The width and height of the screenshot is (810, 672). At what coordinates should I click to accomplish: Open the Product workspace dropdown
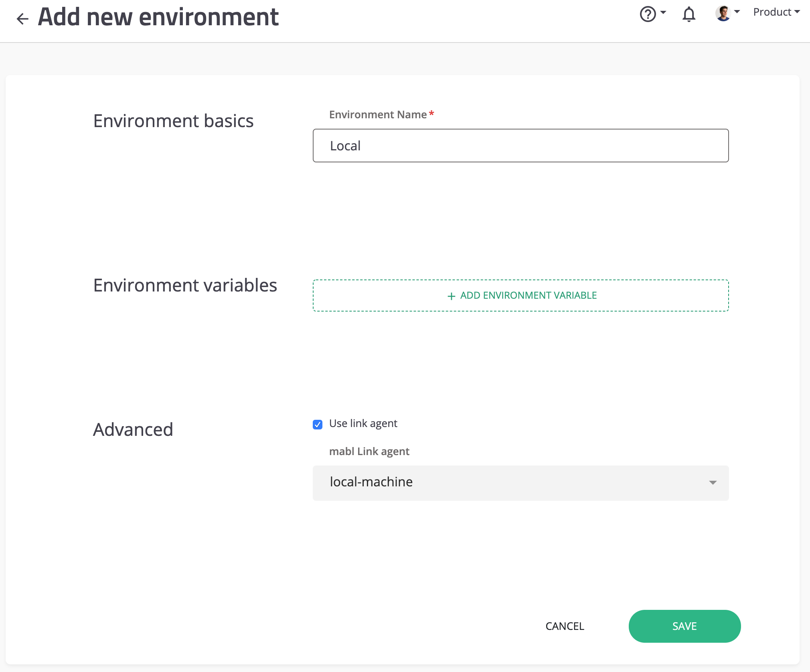(x=776, y=12)
